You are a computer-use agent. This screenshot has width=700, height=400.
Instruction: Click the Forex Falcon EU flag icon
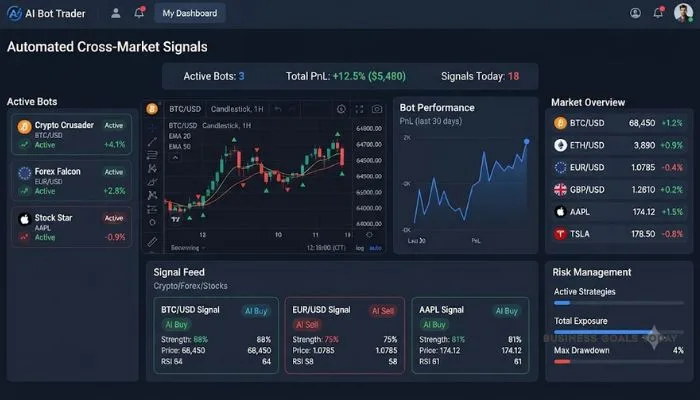point(25,173)
